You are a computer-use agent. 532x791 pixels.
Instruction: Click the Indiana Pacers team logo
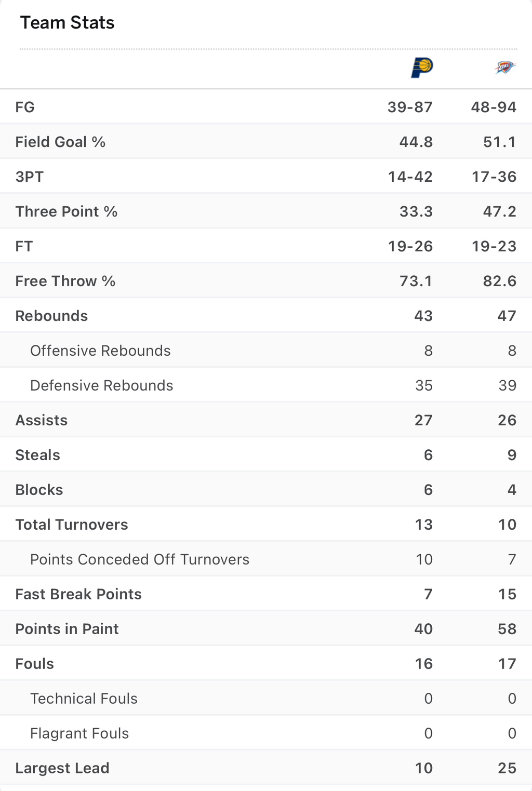[422, 68]
